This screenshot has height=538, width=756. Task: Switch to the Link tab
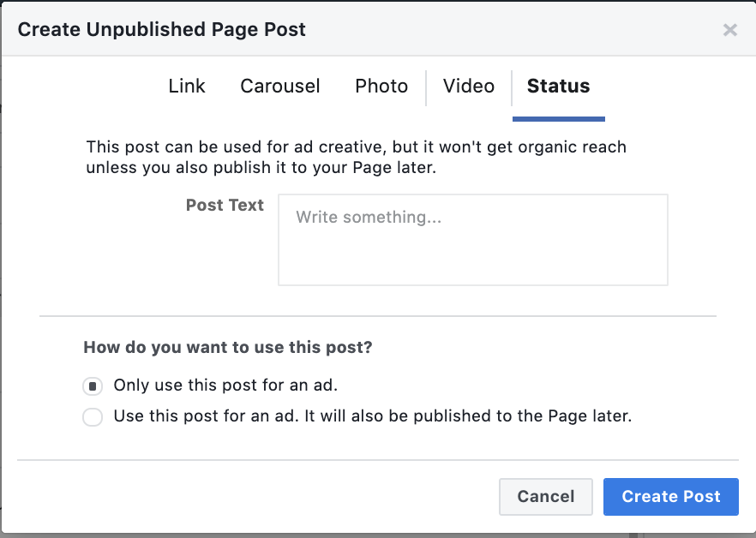pyautogui.click(x=186, y=86)
